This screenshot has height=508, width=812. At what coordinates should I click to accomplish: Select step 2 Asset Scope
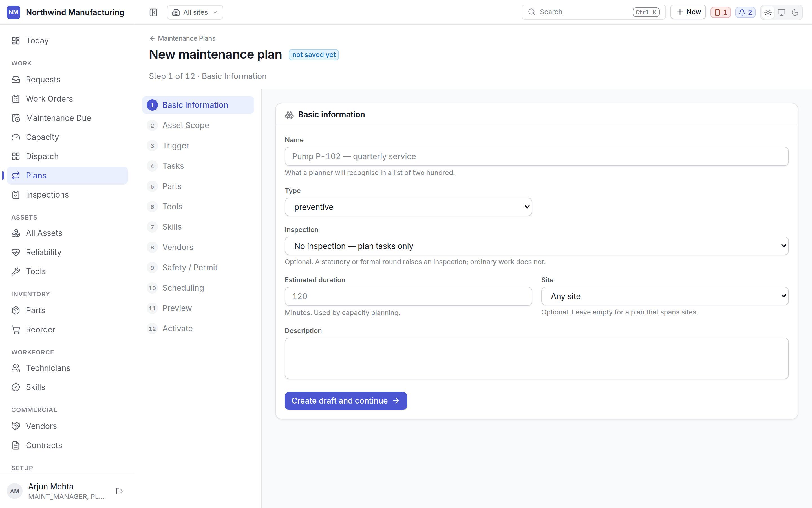pyautogui.click(x=198, y=125)
